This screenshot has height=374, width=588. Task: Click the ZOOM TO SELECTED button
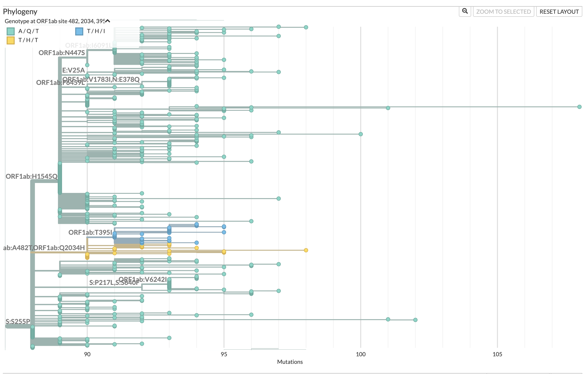coord(503,12)
